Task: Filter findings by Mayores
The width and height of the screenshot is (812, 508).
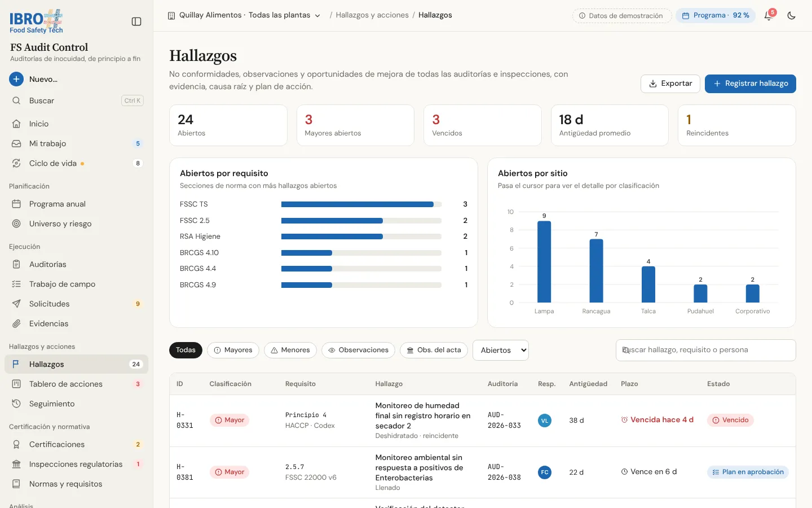Action: [x=233, y=350]
